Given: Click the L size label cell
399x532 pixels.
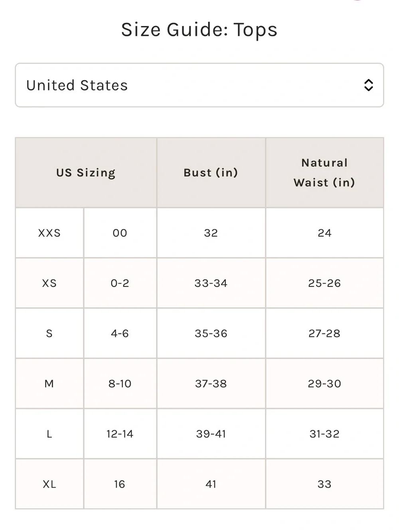Looking at the screenshot, I should click(x=49, y=434).
